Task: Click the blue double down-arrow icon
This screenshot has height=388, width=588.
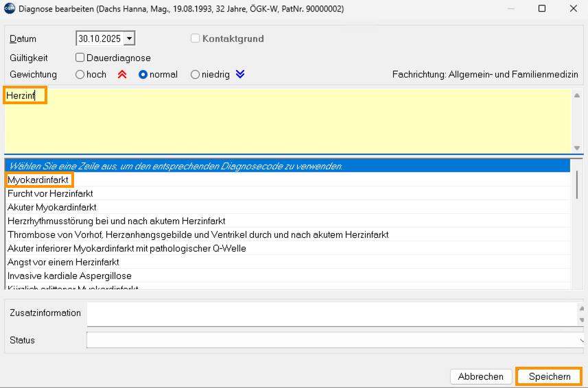Action: [x=240, y=75]
